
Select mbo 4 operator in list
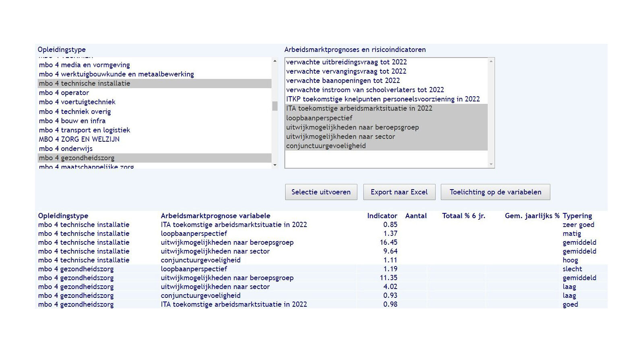[x=64, y=93]
